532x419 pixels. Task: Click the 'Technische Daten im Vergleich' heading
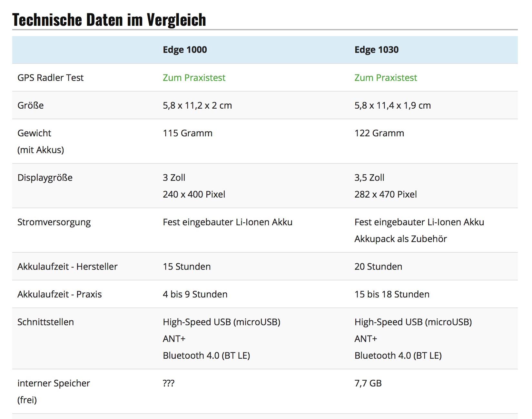(109, 20)
